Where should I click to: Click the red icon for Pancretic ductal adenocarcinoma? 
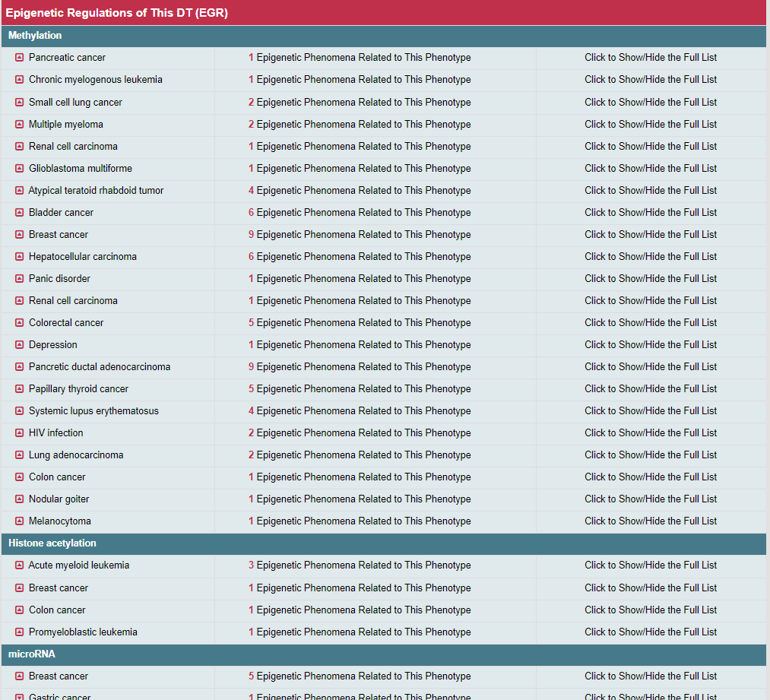[19, 366]
